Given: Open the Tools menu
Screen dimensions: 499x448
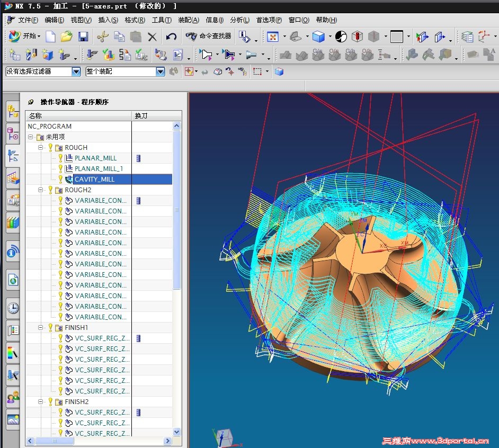Looking at the screenshot, I should [x=162, y=20].
